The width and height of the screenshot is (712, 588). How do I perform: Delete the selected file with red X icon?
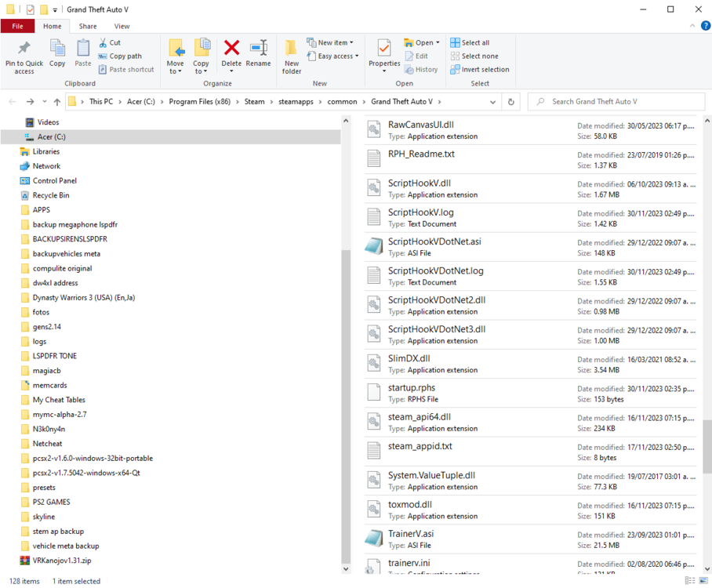[x=231, y=55]
